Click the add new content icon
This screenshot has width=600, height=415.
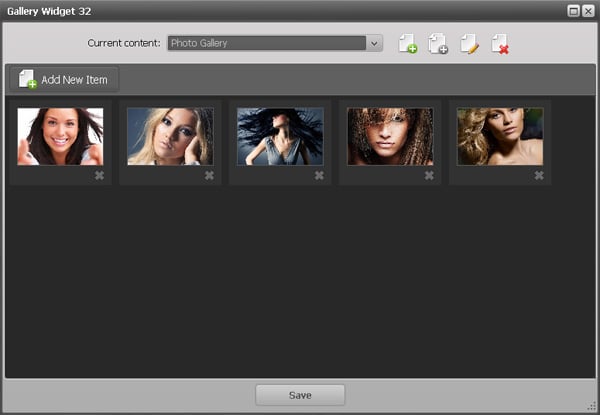[407, 44]
